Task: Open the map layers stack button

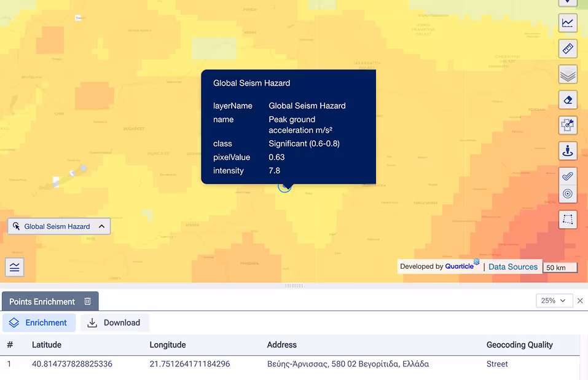Action: [567, 74]
